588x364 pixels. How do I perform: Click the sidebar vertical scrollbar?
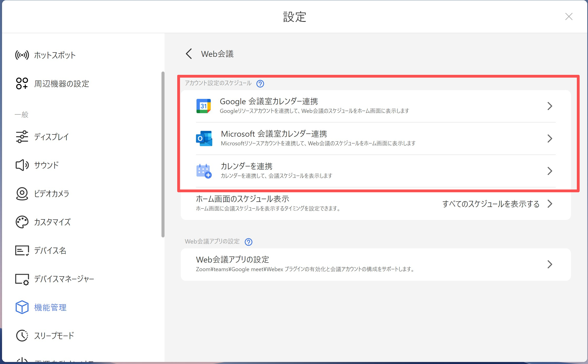(x=163, y=154)
